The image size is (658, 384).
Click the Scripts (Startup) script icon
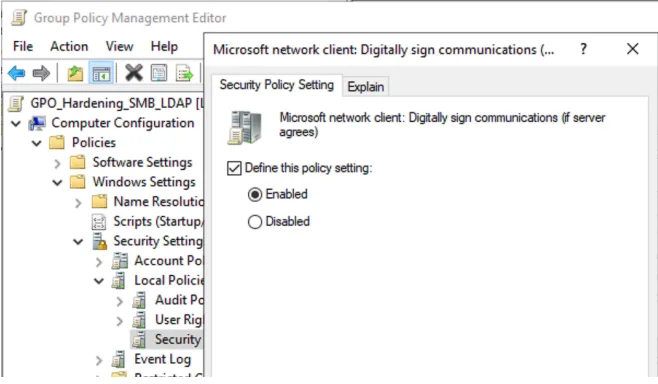(99, 222)
